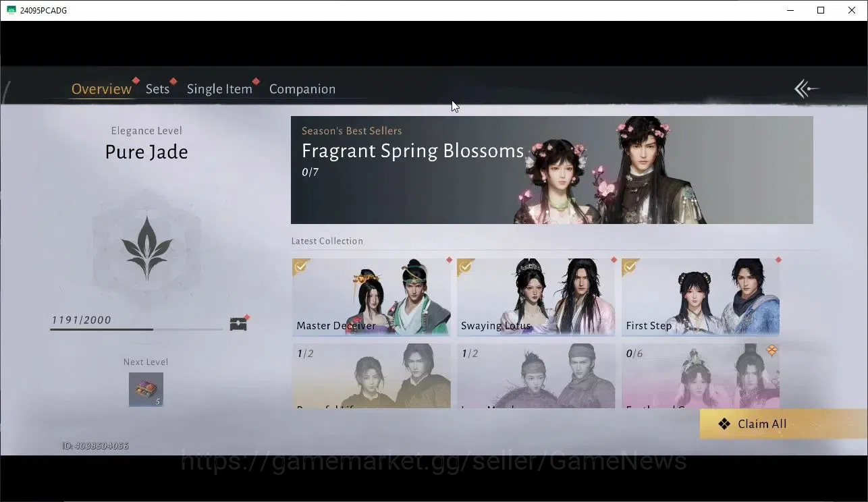The image size is (868, 502).
Task: Open the Swaying Lotus collection card
Action: tap(536, 297)
